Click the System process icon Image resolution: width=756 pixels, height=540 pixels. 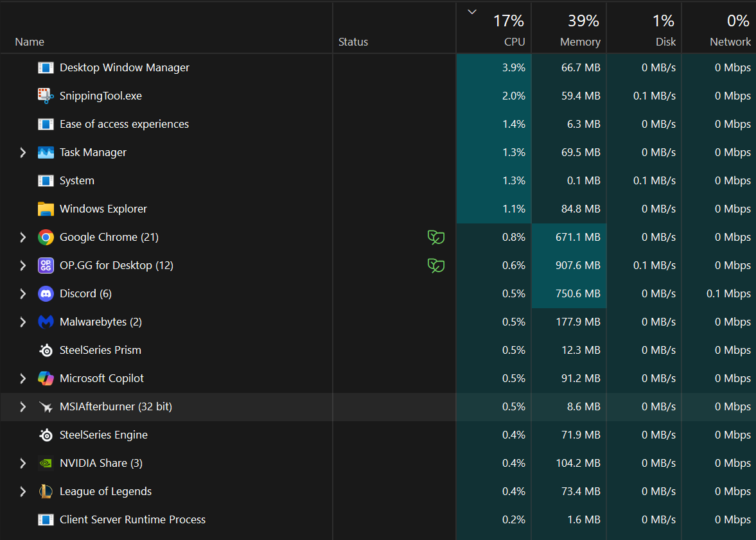46,181
